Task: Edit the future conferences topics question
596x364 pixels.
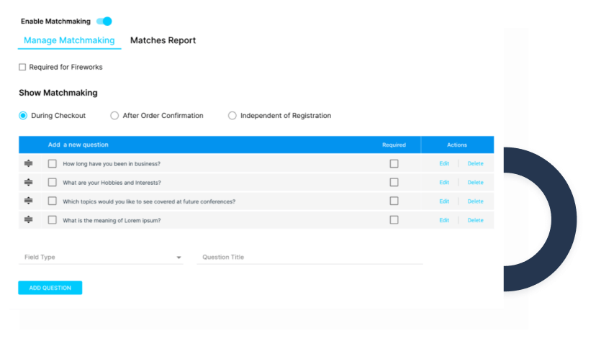Action: coord(444,201)
